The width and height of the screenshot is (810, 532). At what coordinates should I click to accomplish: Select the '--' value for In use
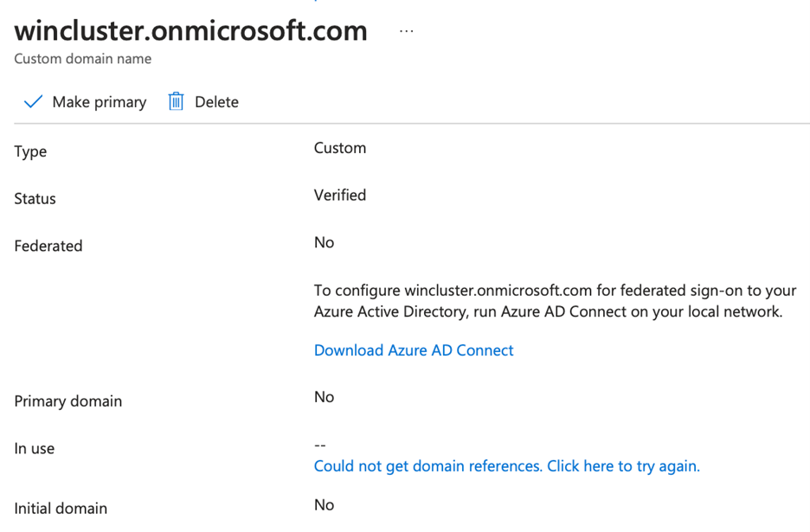[x=320, y=445]
